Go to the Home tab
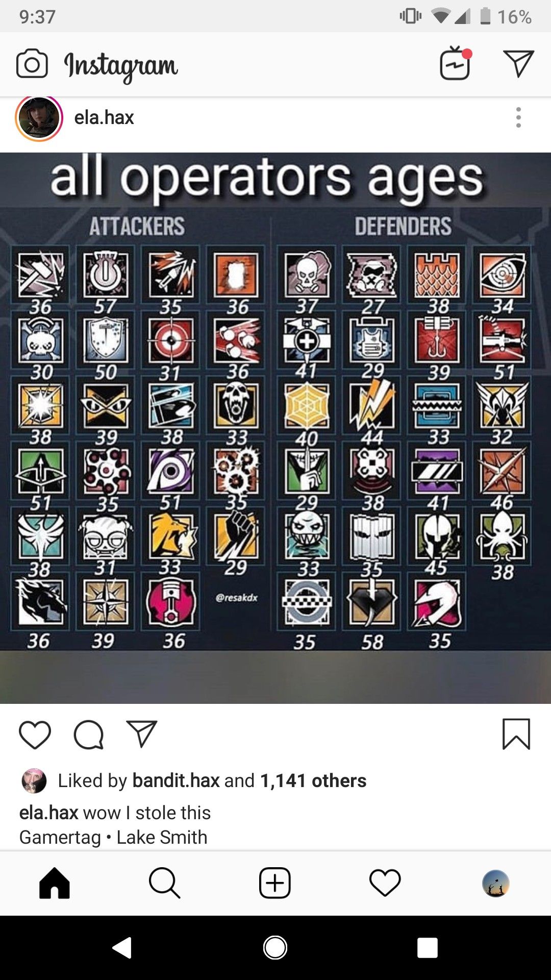551x980 pixels. [55, 883]
